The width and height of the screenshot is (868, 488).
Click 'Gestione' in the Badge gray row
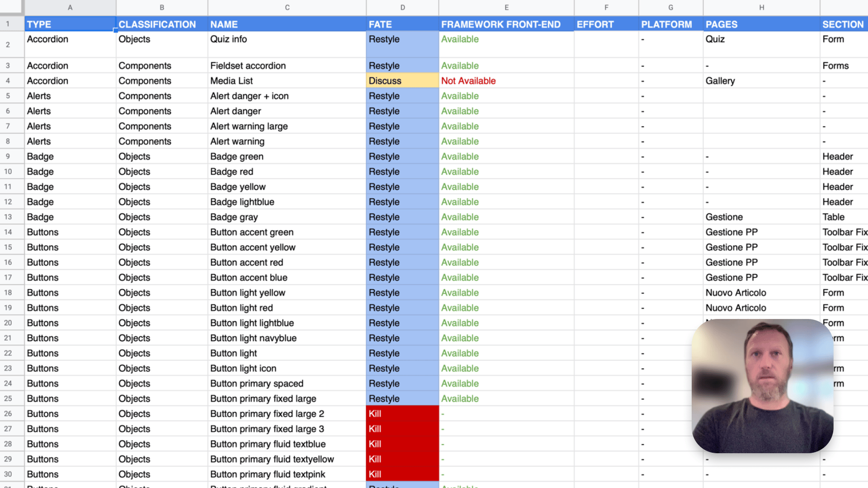[x=724, y=217]
